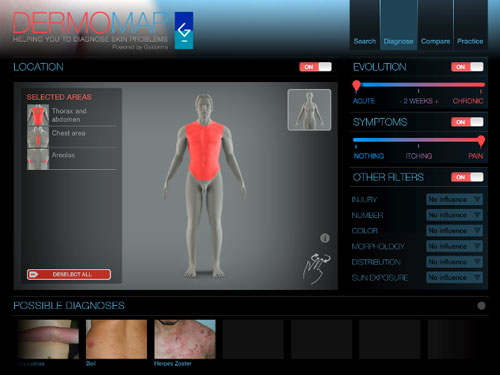
Task: Turn off the Symptoms switch
Action: [467, 122]
